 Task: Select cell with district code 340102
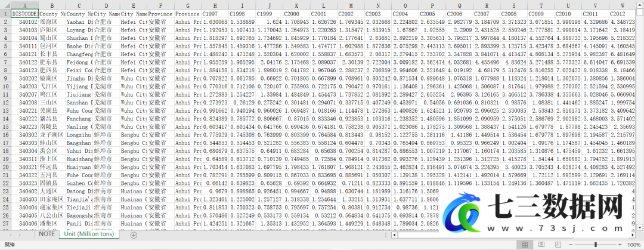pyautogui.click(x=24, y=22)
